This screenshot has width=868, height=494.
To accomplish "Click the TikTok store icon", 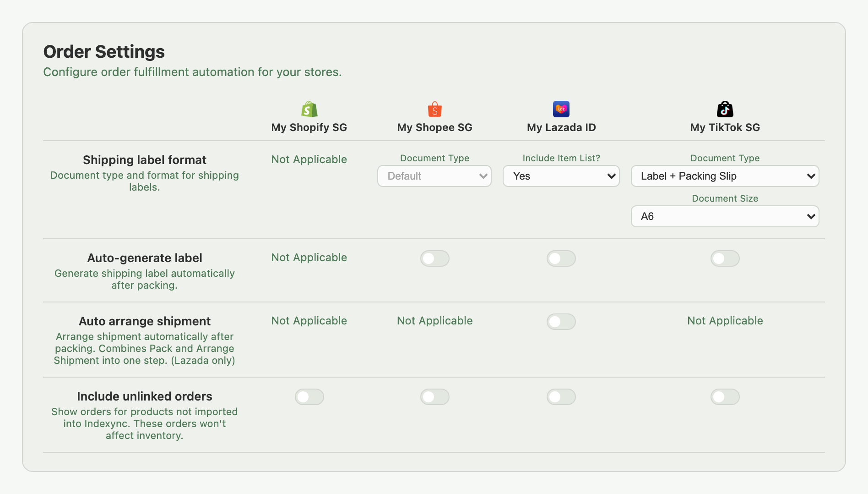I will tap(725, 109).
